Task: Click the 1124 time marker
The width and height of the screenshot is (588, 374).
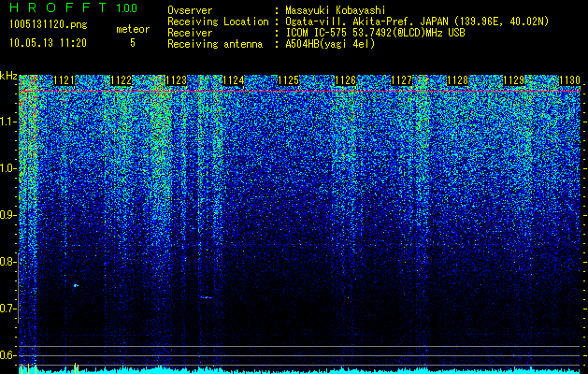Action: coord(234,80)
